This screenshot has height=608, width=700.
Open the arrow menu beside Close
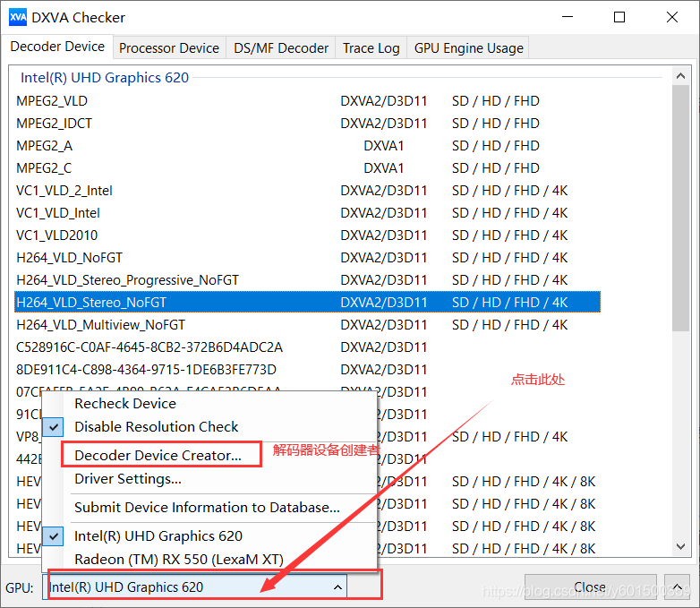click(x=678, y=587)
